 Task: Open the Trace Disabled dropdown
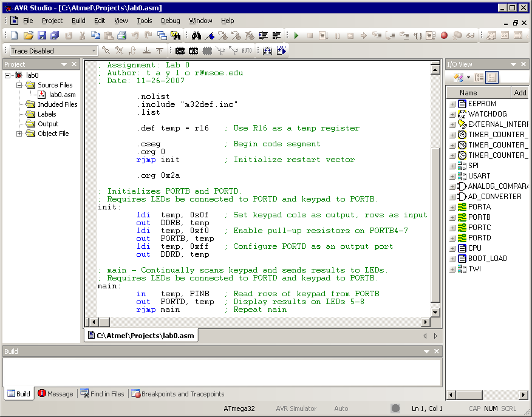pyautogui.click(x=94, y=51)
